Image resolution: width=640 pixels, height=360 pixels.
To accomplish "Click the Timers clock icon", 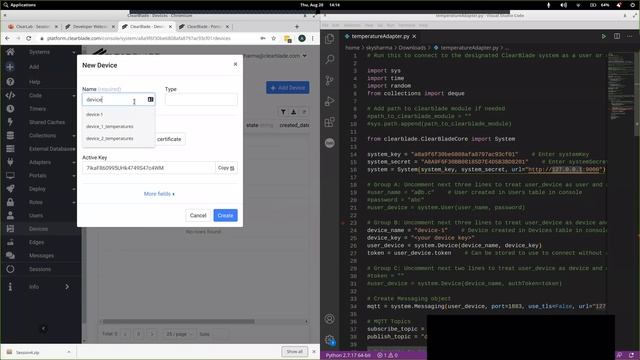I will [x=10, y=109].
